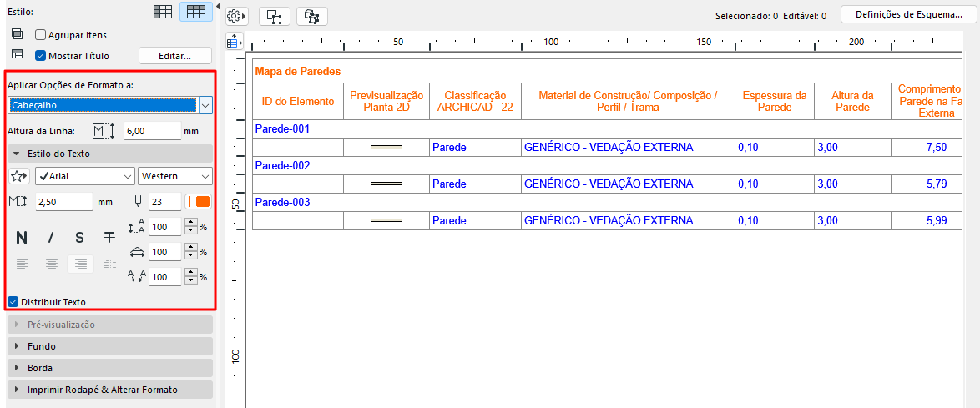Toggle strikethrough formatting
Screen dimensions: 980x408
click(109, 238)
